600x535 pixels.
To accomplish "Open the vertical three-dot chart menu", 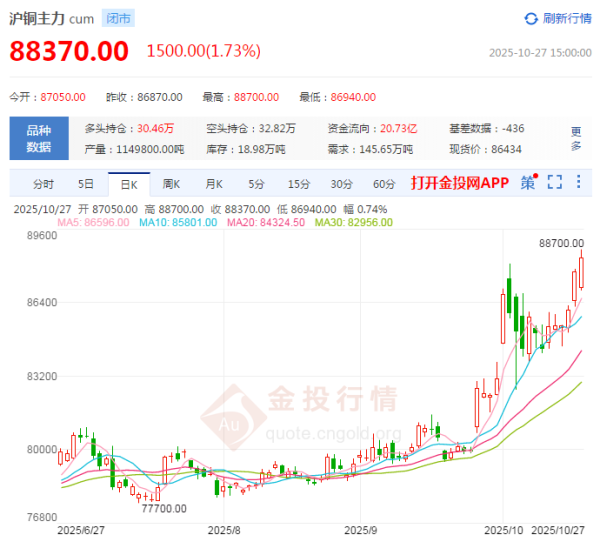I will pyautogui.click(x=581, y=183).
